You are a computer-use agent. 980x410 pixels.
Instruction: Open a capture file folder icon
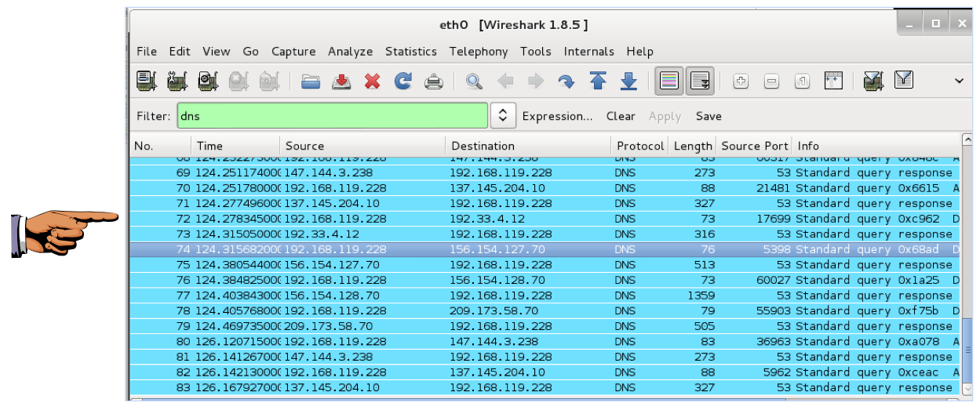[x=311, y=81]
